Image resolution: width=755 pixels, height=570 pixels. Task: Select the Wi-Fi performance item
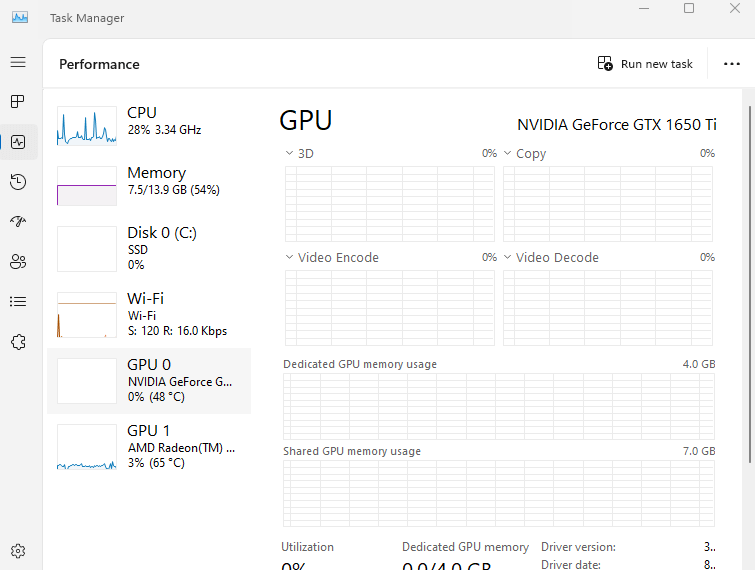coord(149,315)
